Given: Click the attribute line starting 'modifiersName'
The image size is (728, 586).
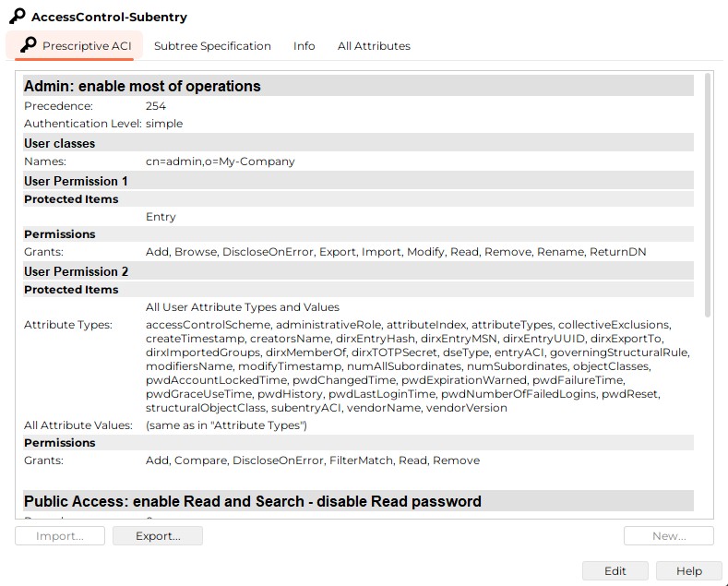Looking at the screenshot, I should pos(398,366).
